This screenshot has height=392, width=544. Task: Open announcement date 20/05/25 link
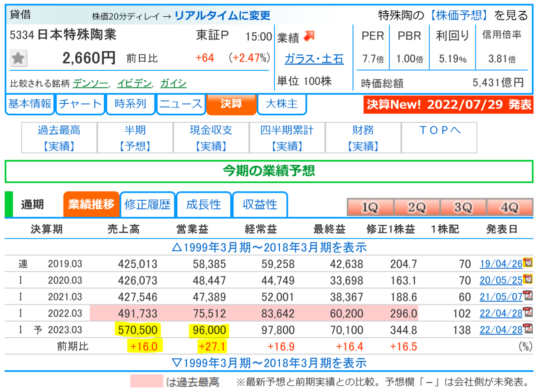501,281
